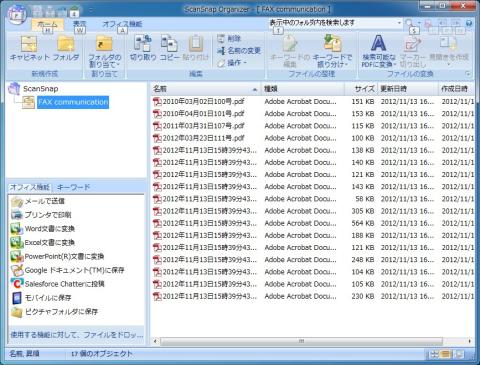Switch to the オフィス機能 panel tab
This screenshot has width=480, height=365.
click(x=30, y=187)
